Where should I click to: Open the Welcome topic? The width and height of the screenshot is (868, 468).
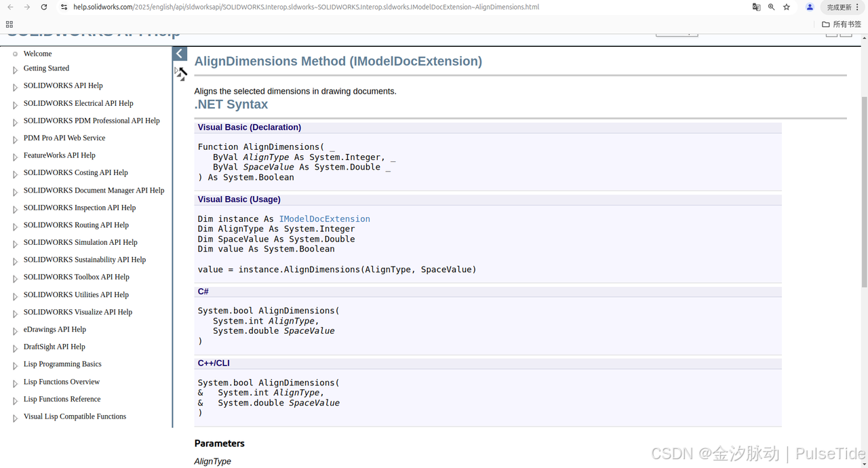[x=37, y=54]
